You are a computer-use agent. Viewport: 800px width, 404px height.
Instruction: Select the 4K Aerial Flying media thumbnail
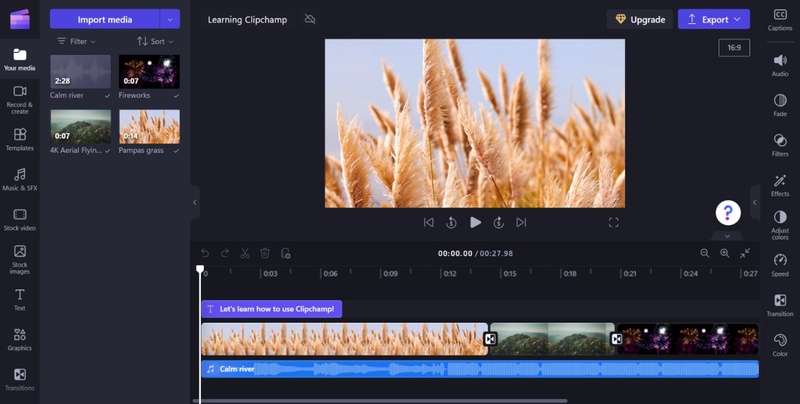click(81, 127)
